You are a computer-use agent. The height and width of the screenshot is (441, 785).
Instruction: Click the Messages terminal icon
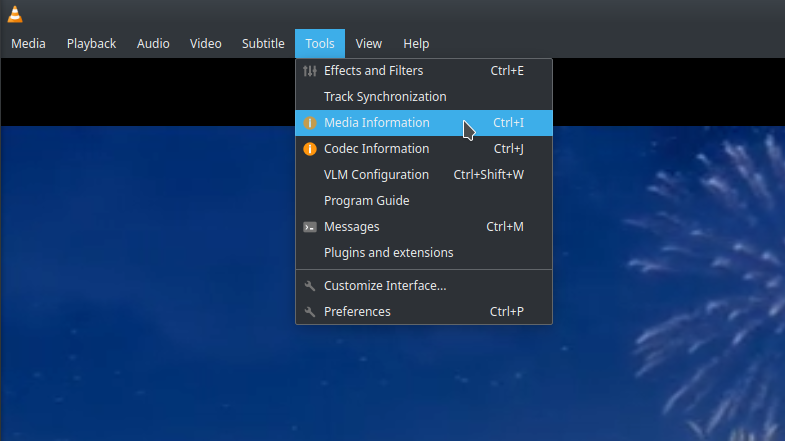(310, 227)
